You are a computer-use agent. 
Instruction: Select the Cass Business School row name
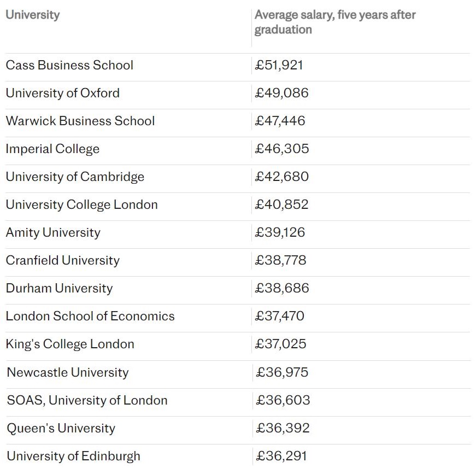click(69, 65)
